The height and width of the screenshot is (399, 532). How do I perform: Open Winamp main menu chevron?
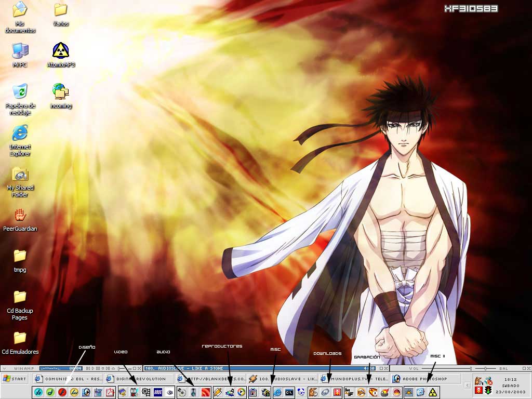4,368
